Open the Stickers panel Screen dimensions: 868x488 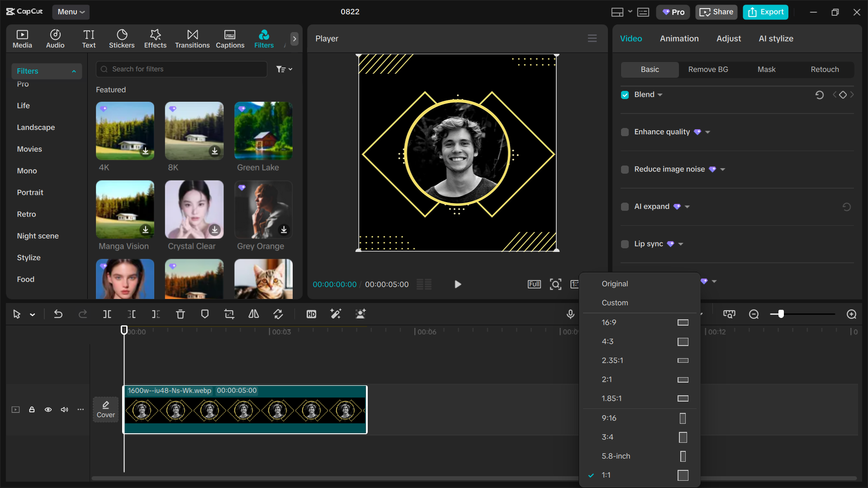click(x=121, y=38)
